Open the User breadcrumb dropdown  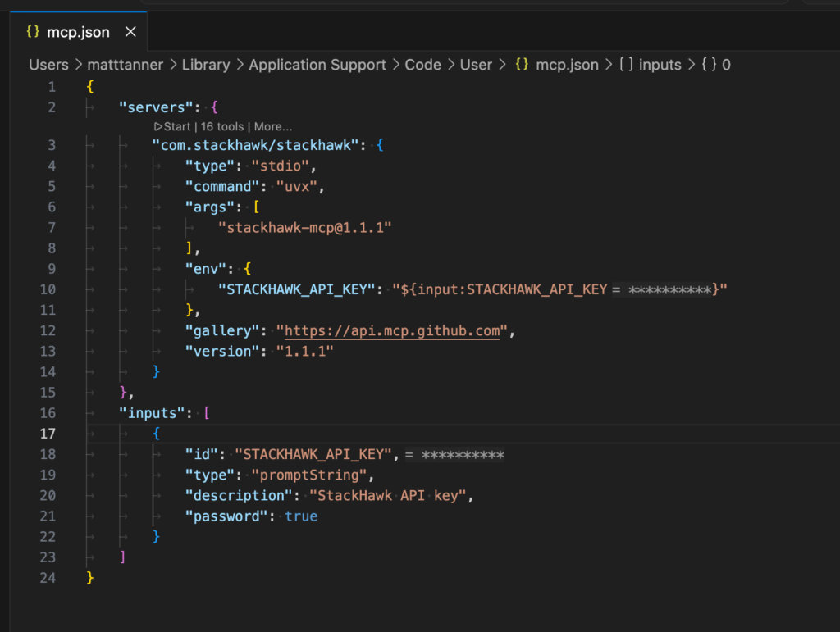[x=476, y=64]
